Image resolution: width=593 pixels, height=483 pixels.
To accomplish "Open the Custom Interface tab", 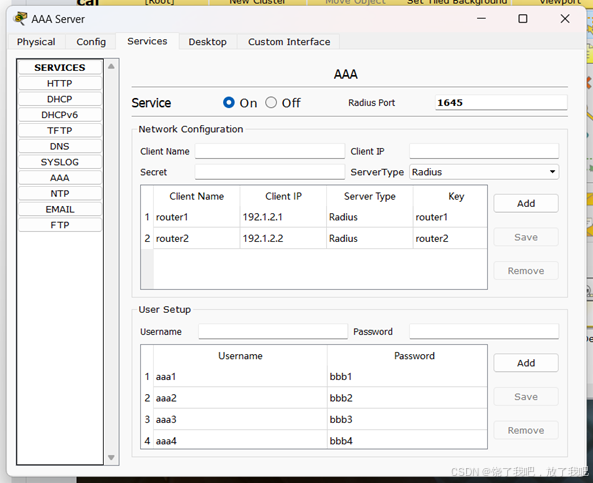I will pyautogui.click(x=289, y=42).
